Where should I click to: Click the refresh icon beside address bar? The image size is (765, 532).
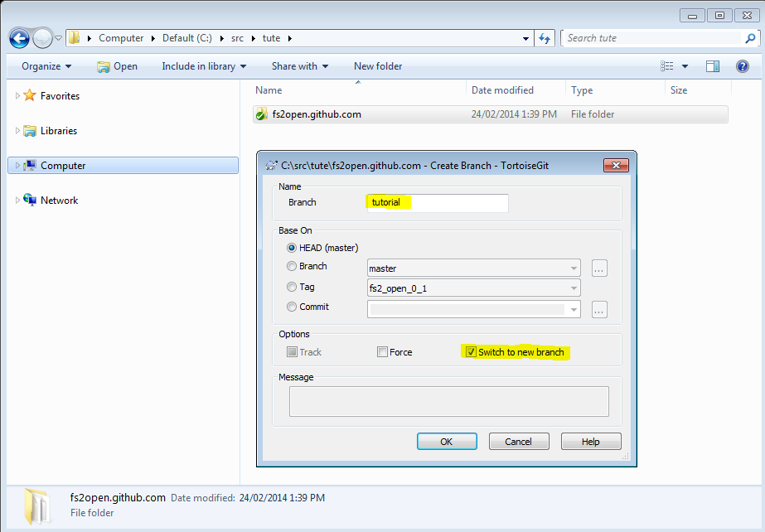pyautogui.click(x=545, y=38)
